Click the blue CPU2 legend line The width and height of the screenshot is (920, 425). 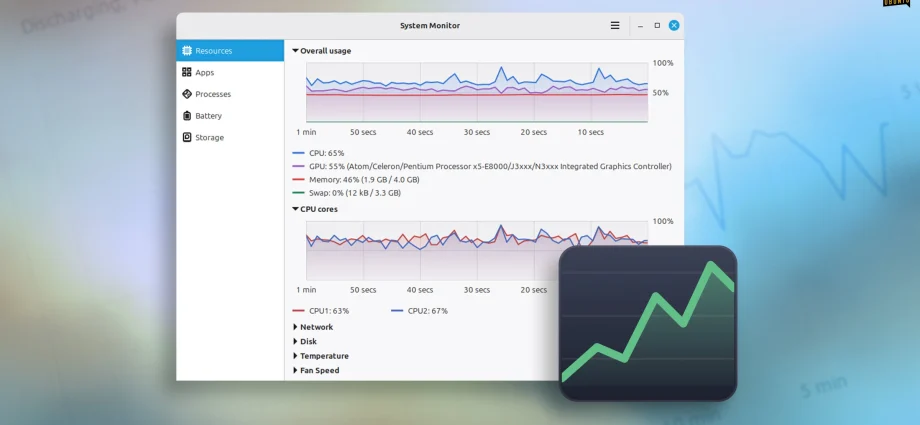397,311
